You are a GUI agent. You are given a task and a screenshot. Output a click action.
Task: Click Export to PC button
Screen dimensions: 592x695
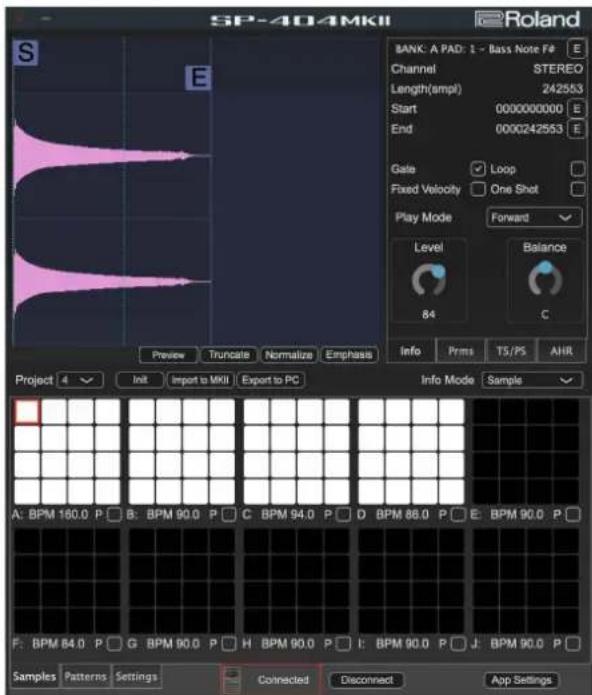tap(270, 380)
